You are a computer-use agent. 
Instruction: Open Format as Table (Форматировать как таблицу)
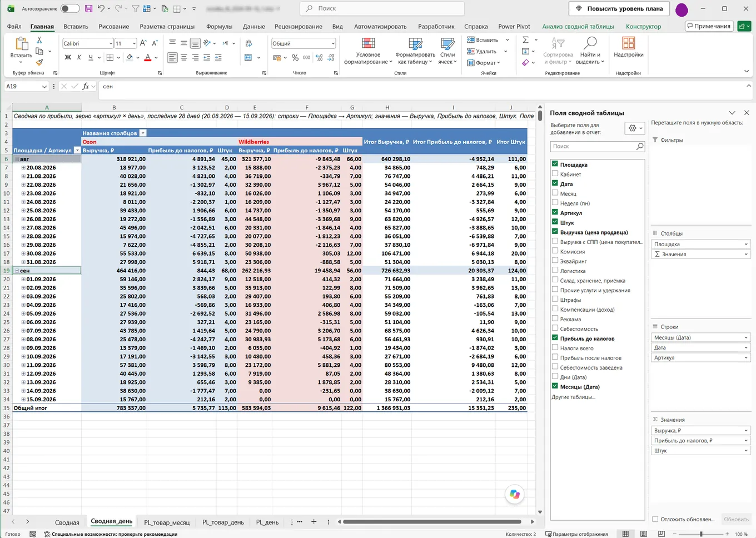tap(415, 51)
